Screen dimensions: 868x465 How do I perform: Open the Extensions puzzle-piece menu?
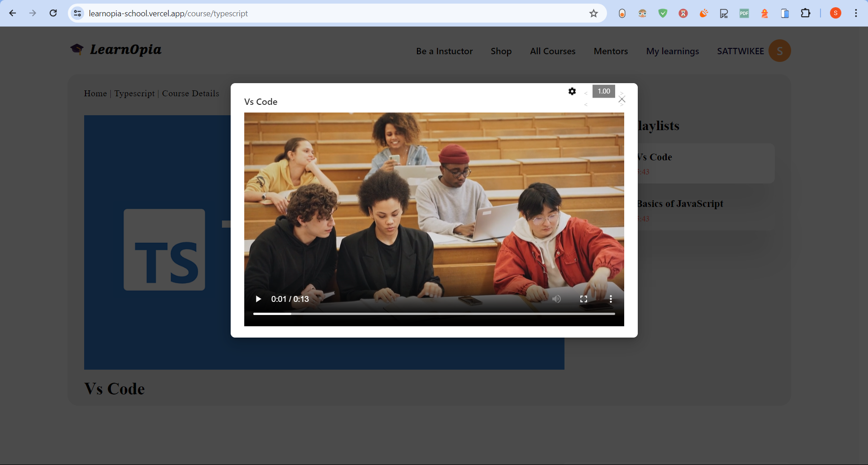[806, 14]
